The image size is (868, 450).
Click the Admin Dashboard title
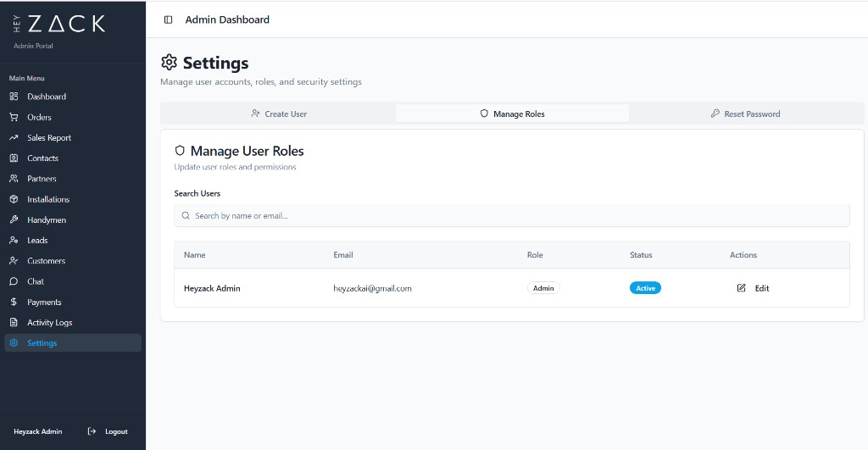click(x=227, y=19)
